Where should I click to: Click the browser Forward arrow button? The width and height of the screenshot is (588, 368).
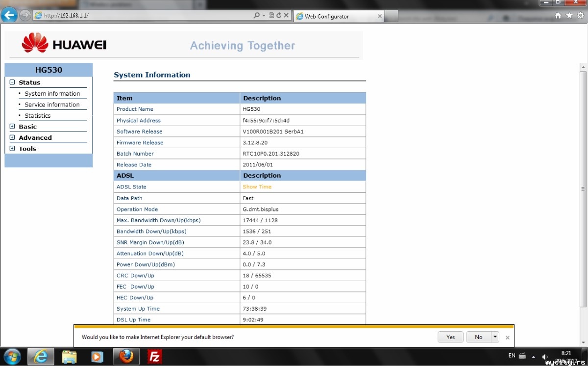tap(25, 15)
